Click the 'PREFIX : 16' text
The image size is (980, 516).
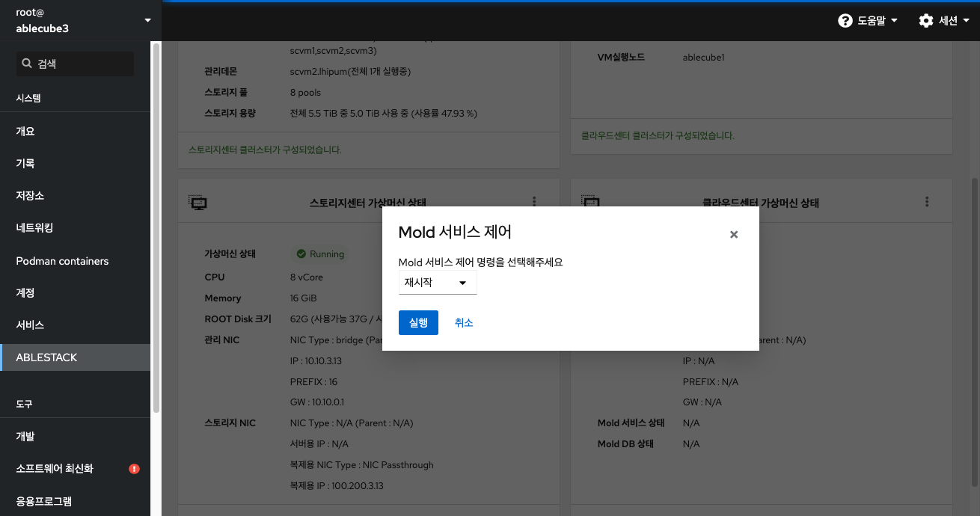tap(313, 382)
